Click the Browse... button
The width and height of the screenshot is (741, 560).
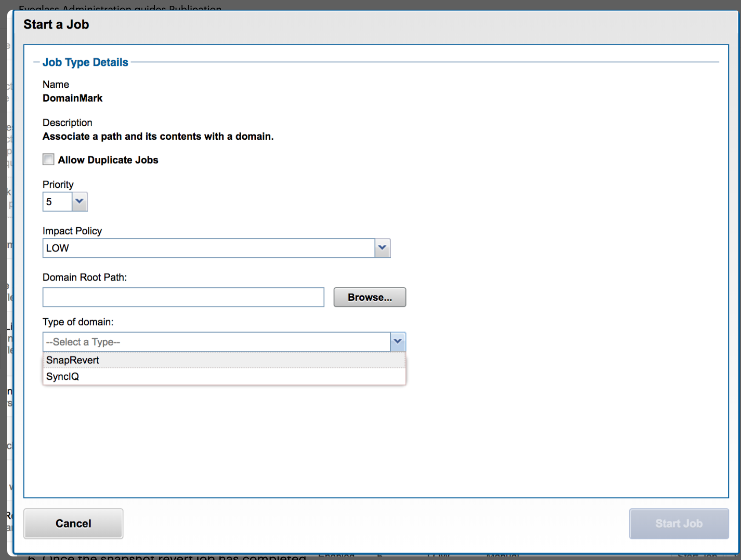[x=370, y=297]
